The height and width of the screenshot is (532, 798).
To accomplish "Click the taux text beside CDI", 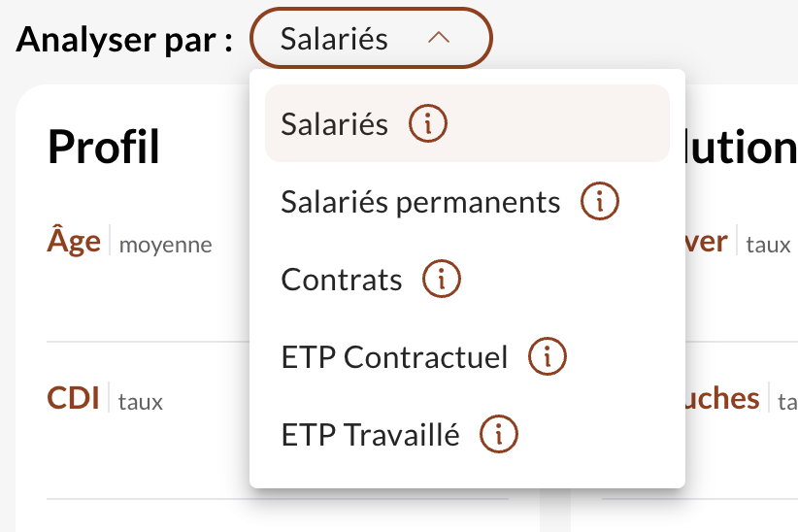I will point(141,402).
